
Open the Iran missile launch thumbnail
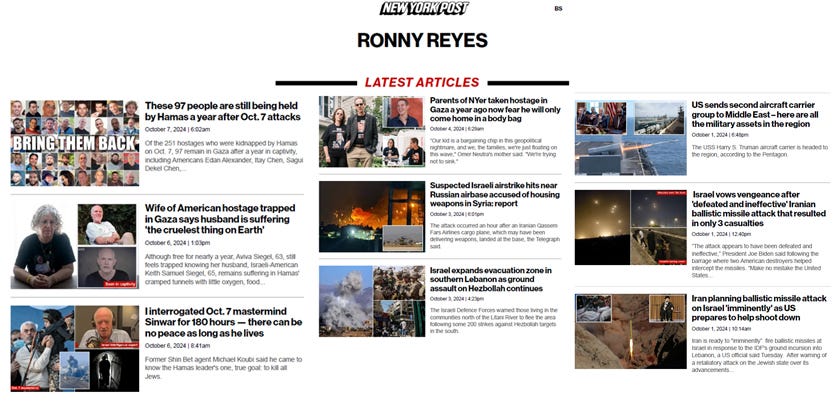(x=631, y=332)
